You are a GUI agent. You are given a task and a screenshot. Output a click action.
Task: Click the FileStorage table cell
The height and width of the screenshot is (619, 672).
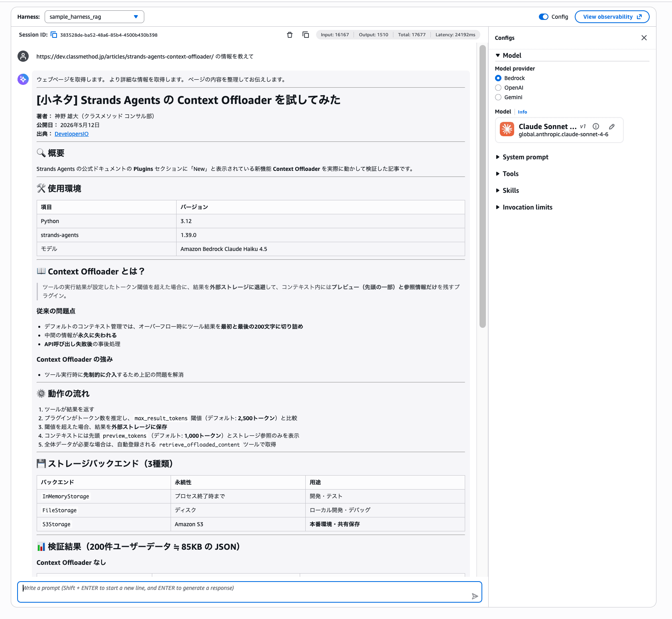pos(104,510)
